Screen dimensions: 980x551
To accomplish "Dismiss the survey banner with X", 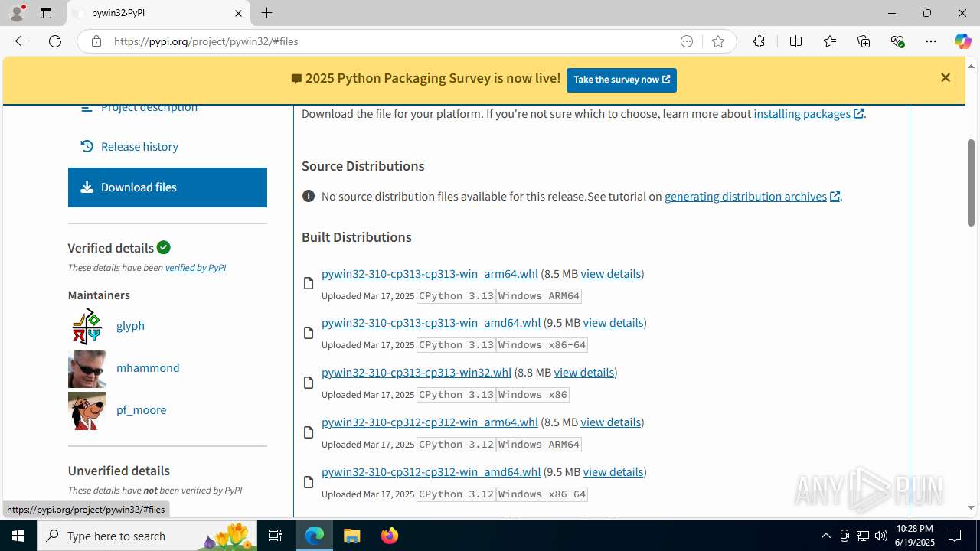I will click(946, 77).
